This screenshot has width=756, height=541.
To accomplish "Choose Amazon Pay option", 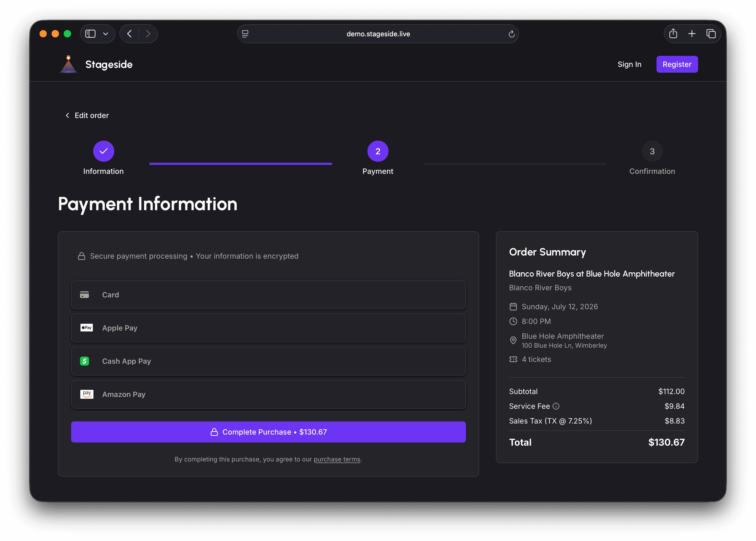I will (268, 394).
